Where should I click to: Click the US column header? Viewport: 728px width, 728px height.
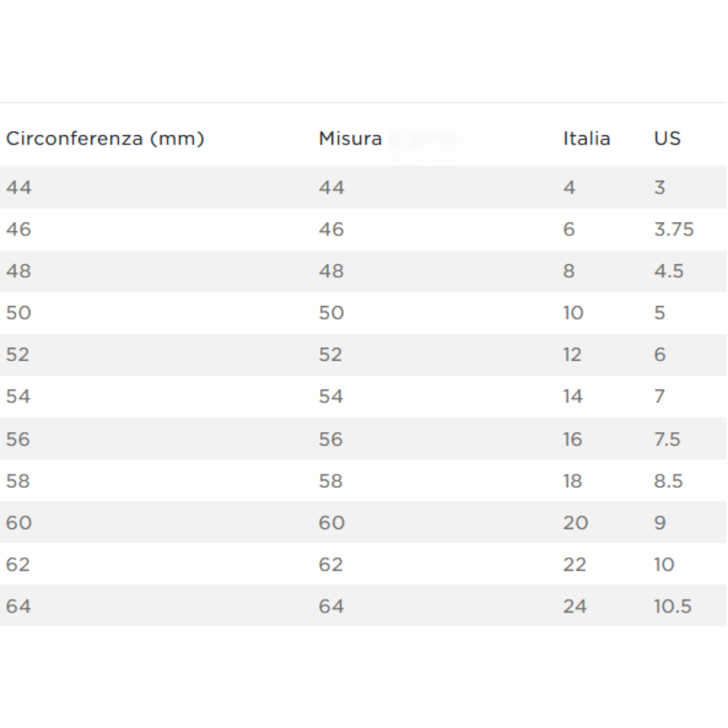point(667,139)
